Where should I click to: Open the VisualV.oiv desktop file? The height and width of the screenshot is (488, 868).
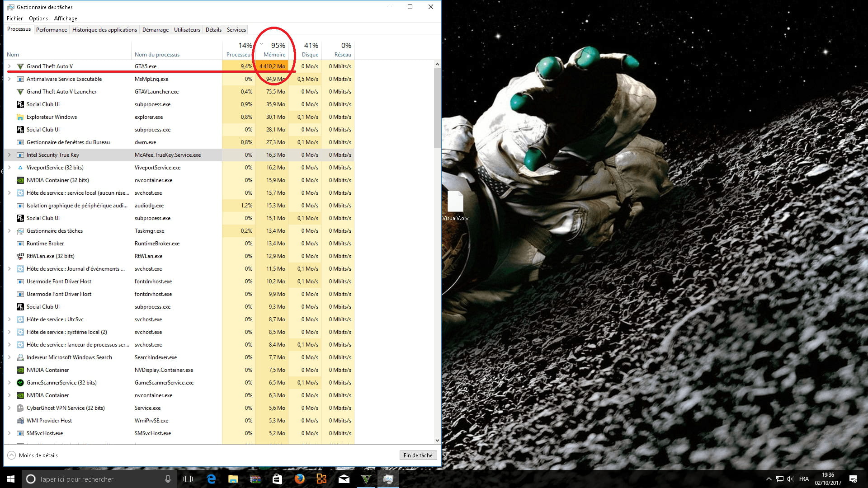pyautogui.click(x=455, y=206)
